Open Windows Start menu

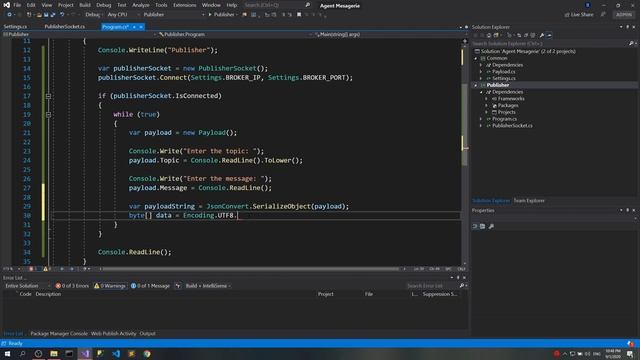click(x=7, y=353)
